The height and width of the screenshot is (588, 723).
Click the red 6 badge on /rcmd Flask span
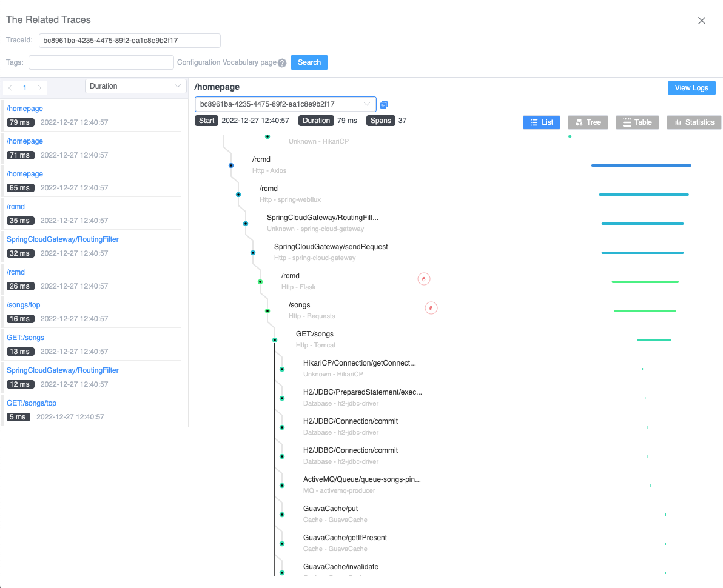424,279
